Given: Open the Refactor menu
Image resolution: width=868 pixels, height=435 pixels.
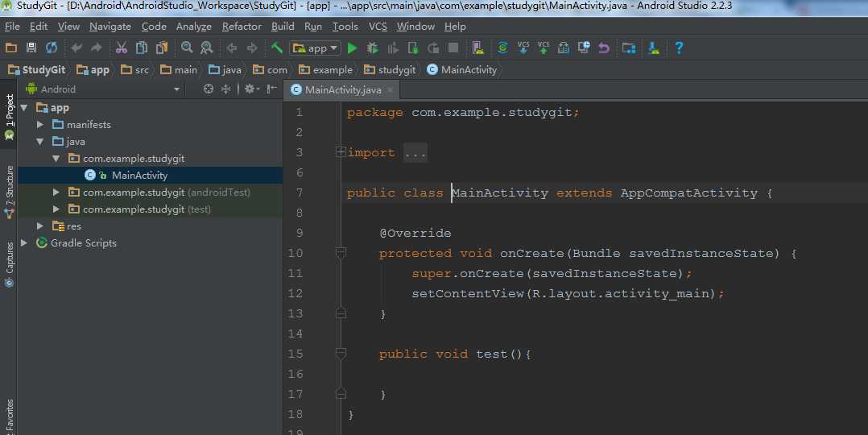Looking at the screenshot, I should coord(242,26).
